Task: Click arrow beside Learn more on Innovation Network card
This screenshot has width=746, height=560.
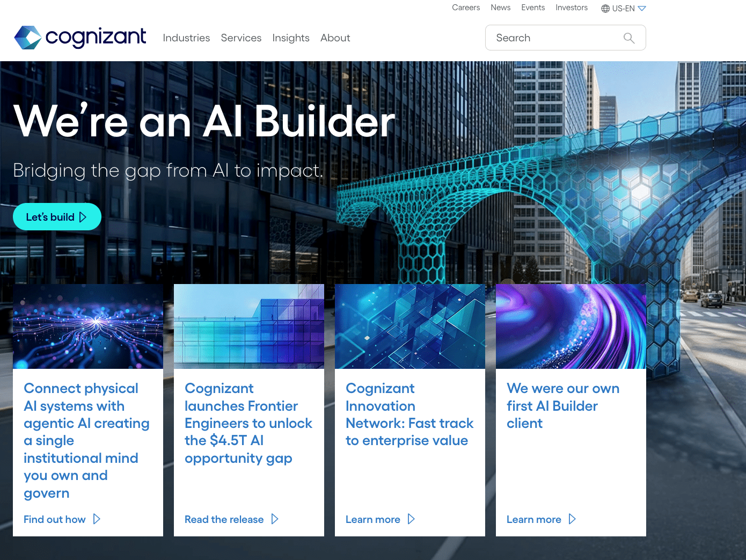Action: coord(411,519)
